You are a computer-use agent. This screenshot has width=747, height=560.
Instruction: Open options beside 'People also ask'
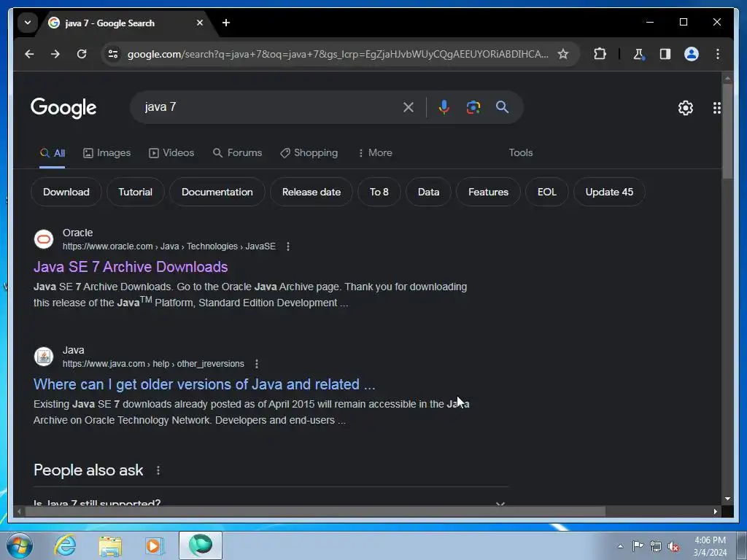158,470
